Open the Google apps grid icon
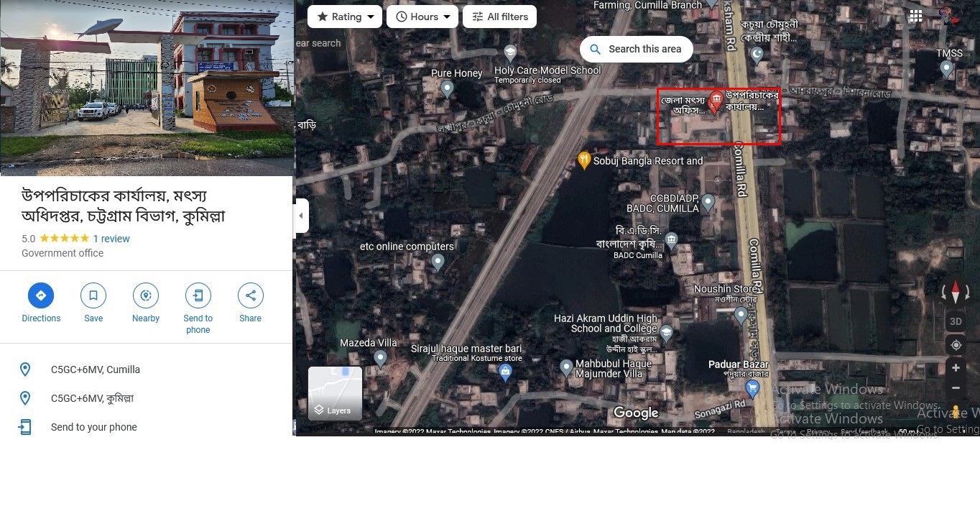This screenshot has height=514, width=980. tap(915, 17)
